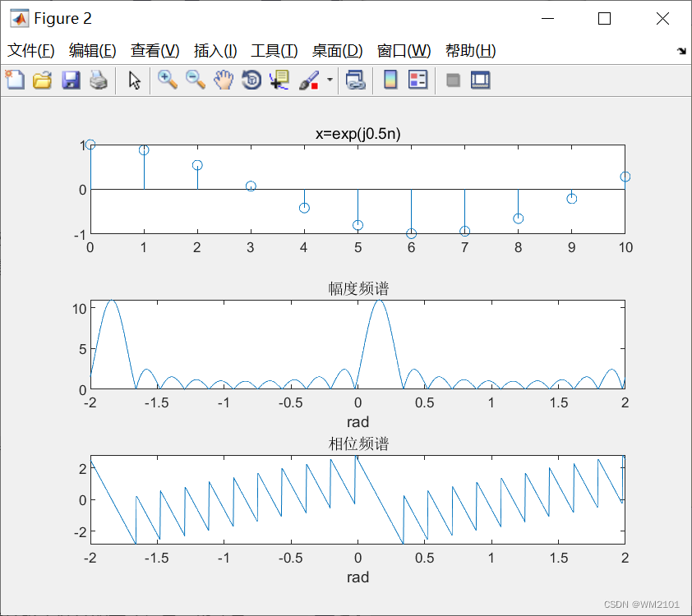Maximize the Figure 2 window
The image size is (692, 616).
[605, 19]
